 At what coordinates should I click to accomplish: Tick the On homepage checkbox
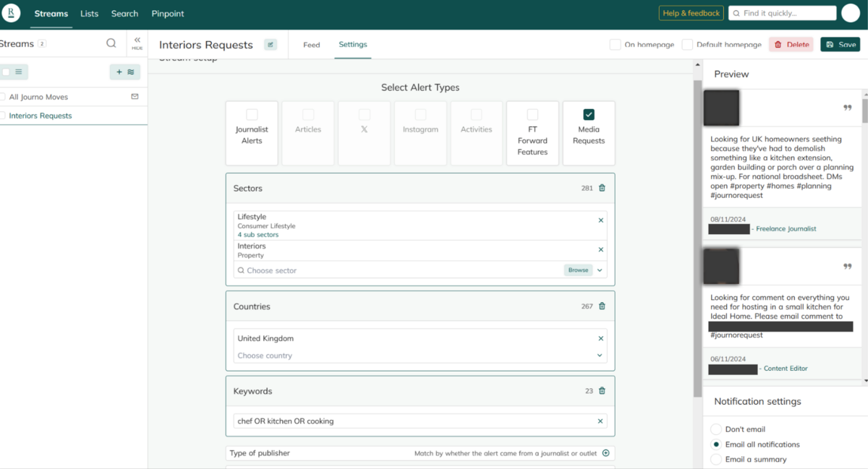coord(615,45)
